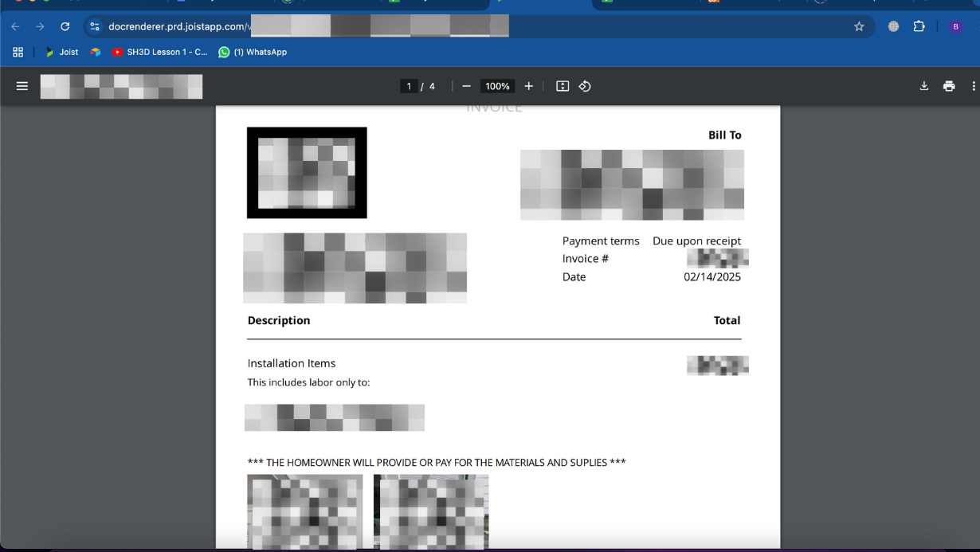980x552 pixels.
Task: Select the docrenderer.prd.joistapp.com URL in the address bar
Action: click(x=178, y=26)
